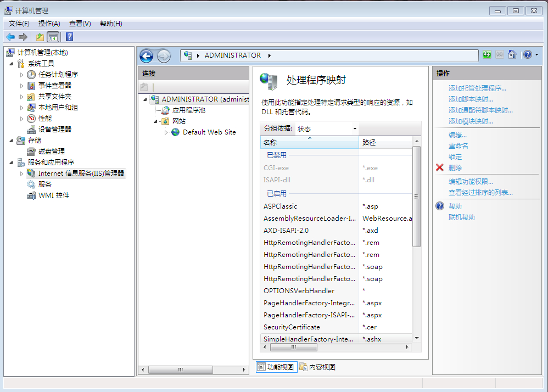Click 编辑功能权限... link

tap(471, 182)
